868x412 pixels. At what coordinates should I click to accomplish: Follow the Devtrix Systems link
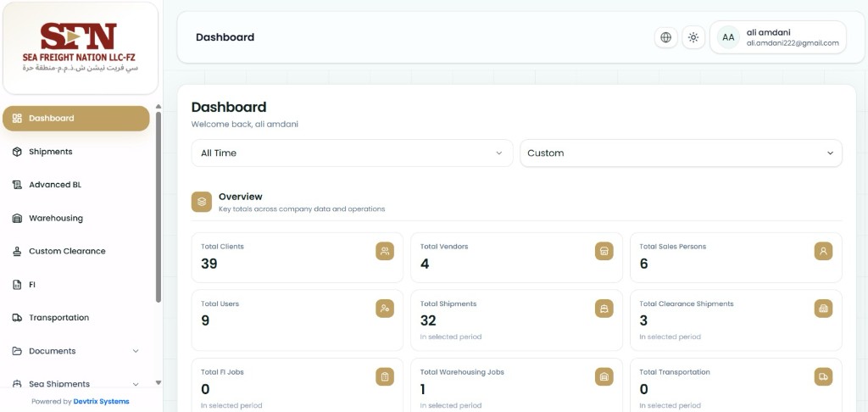[102, 402]
